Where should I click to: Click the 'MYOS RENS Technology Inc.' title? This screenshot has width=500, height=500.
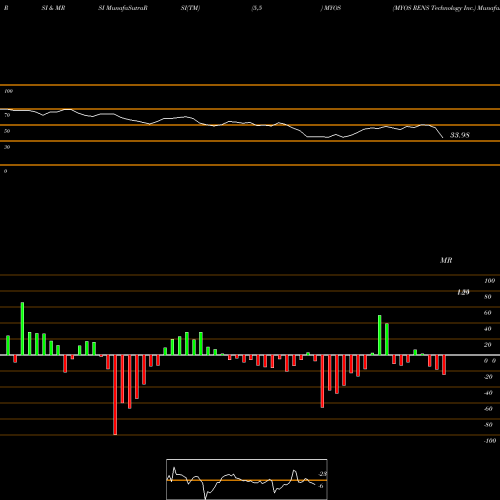434,8
